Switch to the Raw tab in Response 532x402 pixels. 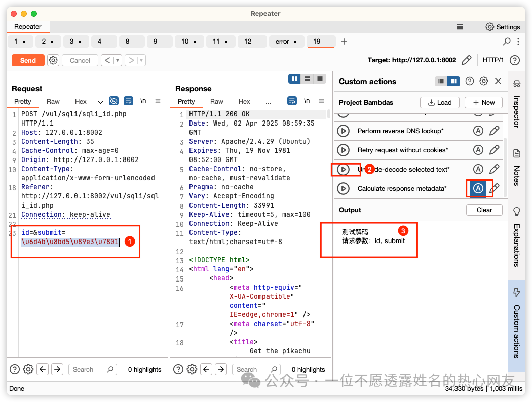[x=217, y=101]
